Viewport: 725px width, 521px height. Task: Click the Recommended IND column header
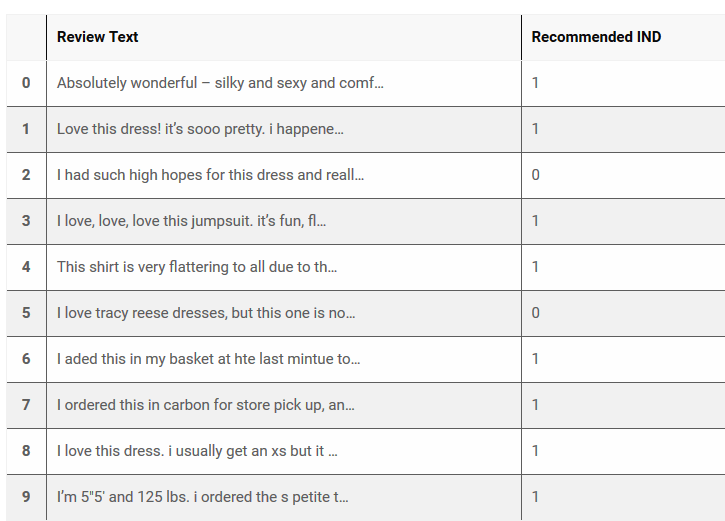(596, 37)
